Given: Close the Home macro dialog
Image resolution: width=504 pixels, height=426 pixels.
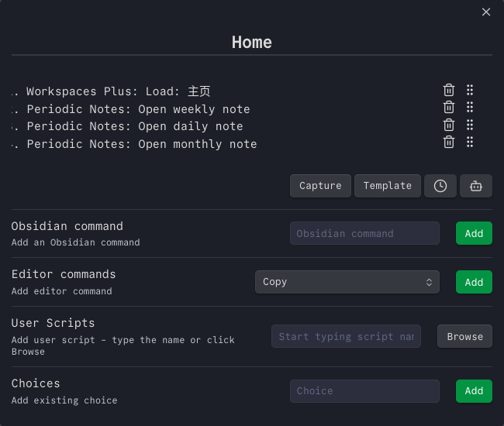Looking at the screenshot, I should click(x=486, y=12).
